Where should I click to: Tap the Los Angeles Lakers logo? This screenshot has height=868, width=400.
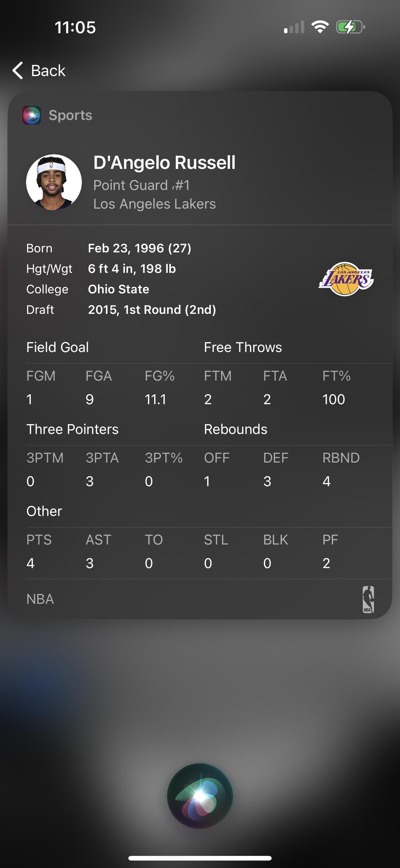[346, 279]
